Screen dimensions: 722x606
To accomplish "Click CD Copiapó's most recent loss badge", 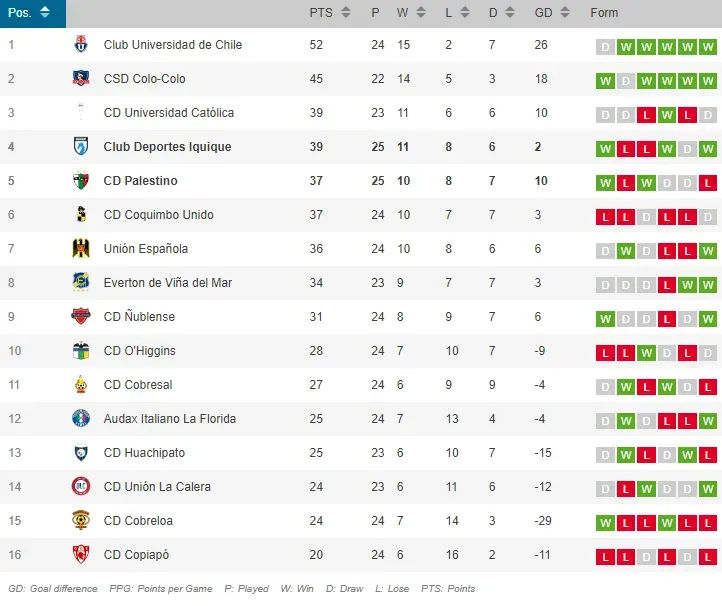I will pos(708,556).
